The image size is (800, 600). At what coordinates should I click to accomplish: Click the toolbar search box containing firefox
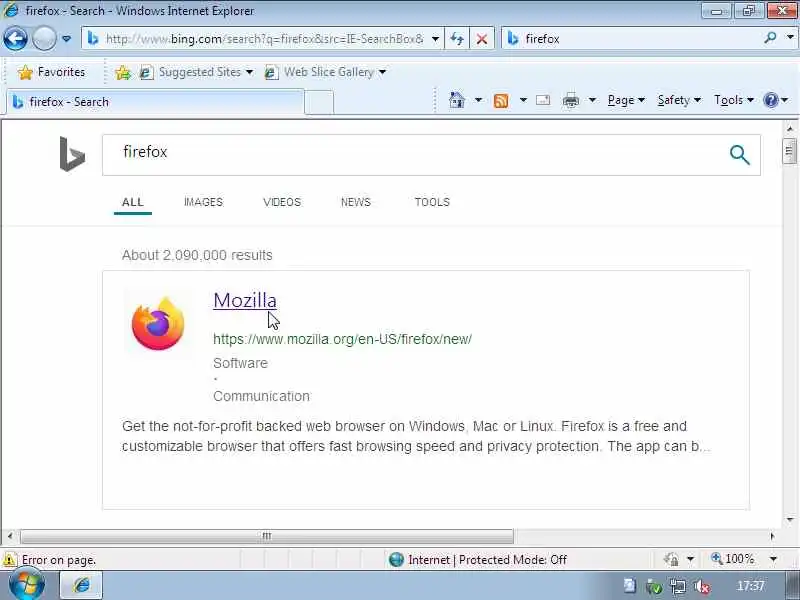pyautogui.click(x=632, y=39)
